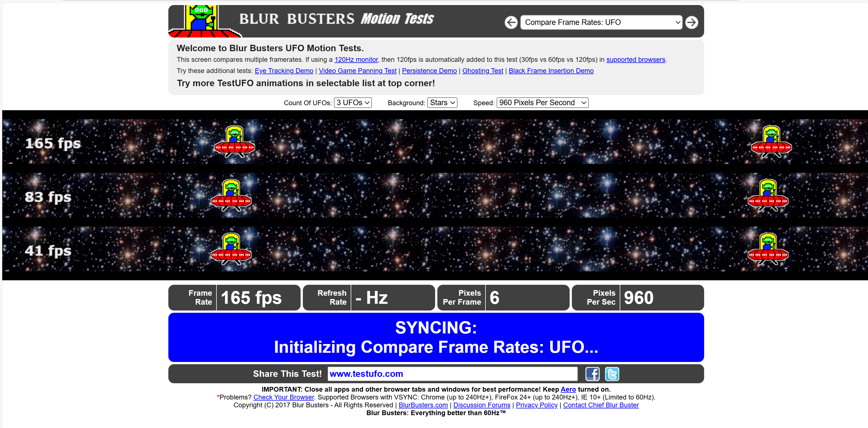Click left UFO in the 165 fps lane
Screen dimensions: 868x428
(235, 142)
